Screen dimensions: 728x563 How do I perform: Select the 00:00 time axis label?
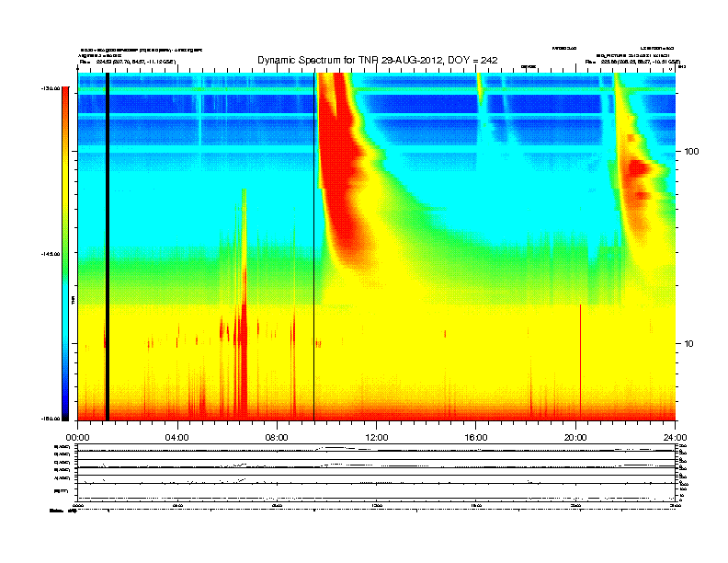[x=77, y=438]
